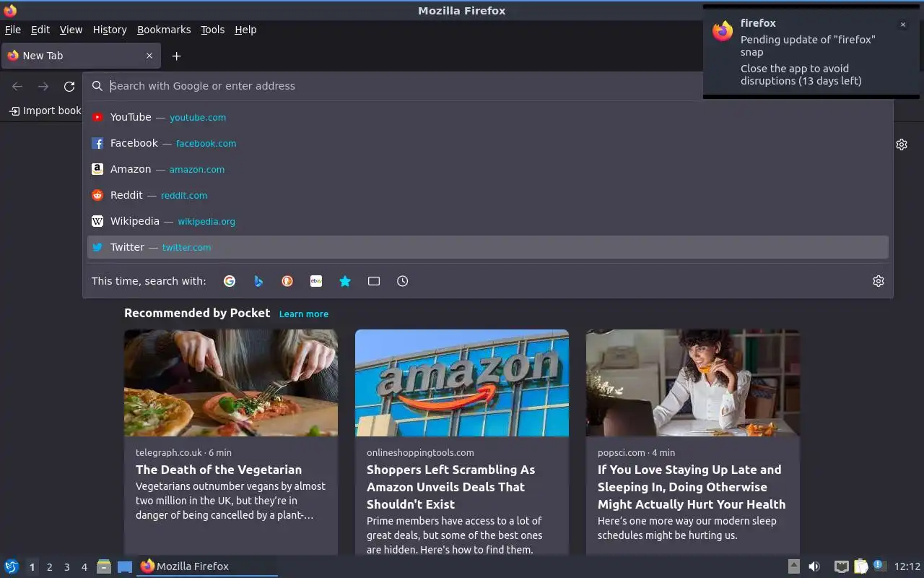Open The Death of the Vegetarian article
This screenshot has height=578, width=924.
pyautogui.click(x=219, y=470)
